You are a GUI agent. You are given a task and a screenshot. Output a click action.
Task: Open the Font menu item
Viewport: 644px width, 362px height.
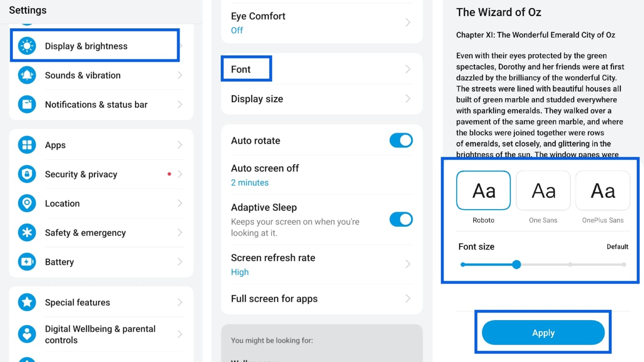pos(246,69)
